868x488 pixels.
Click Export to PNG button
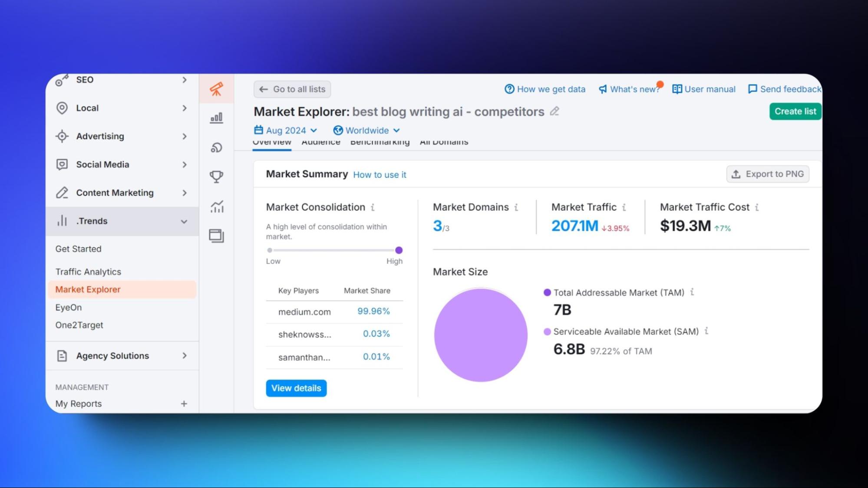pos(768,174)
